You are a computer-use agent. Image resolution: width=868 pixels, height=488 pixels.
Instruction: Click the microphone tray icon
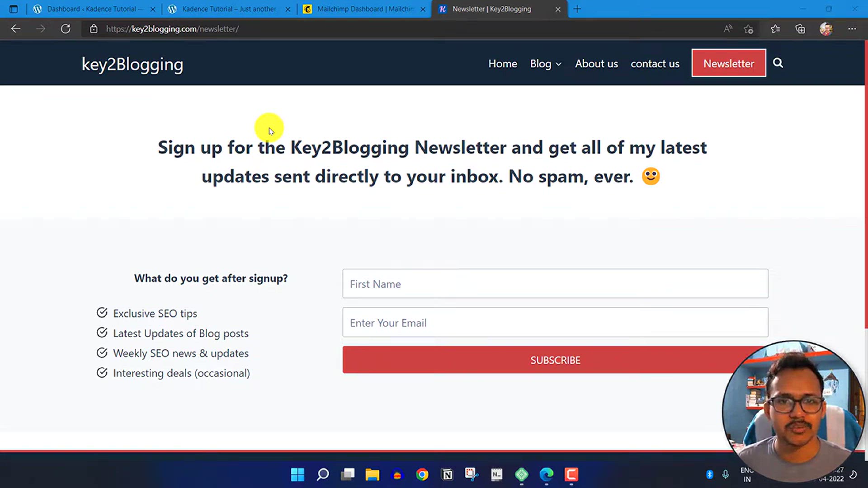725,474
